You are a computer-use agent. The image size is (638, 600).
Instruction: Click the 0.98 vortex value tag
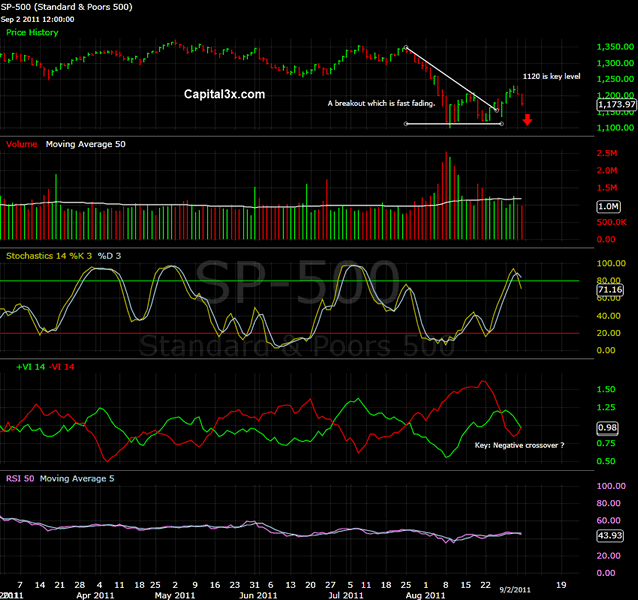pyautogui.click(x=609, y=427)
